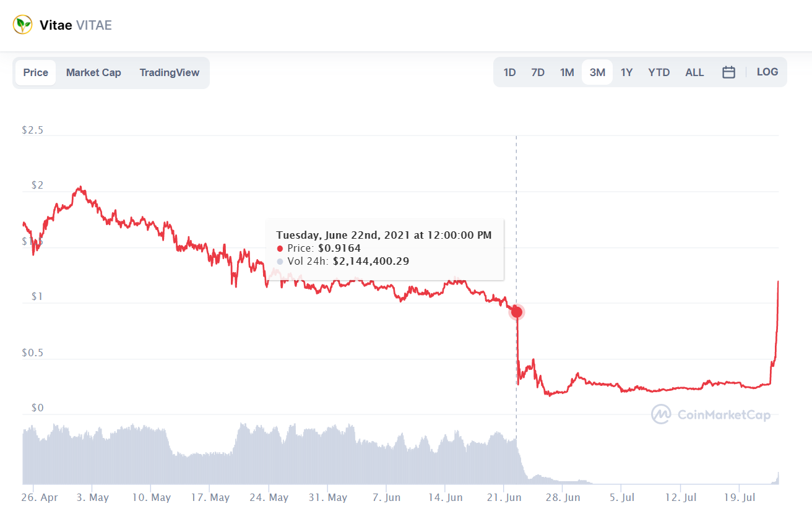Click the Vitae VITAE coin title
This screenshot has width=812, height=522.
click(x=76, y=25)
